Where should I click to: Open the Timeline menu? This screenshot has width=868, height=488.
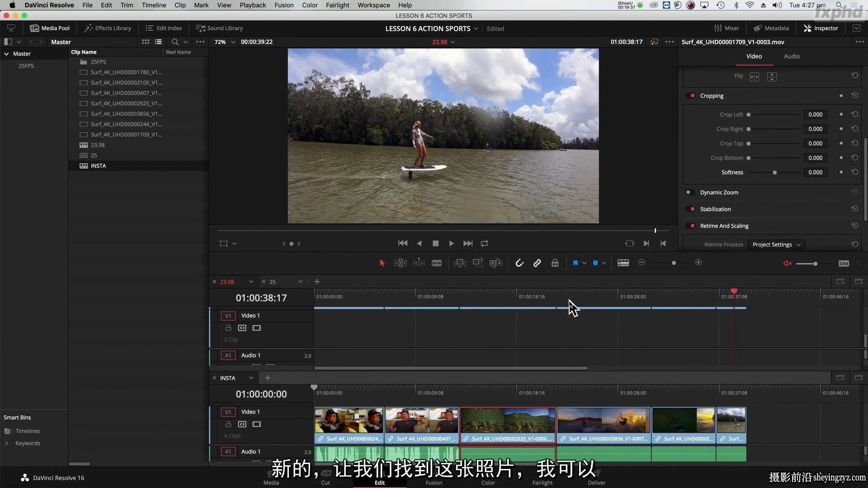[x=154, y=5]
